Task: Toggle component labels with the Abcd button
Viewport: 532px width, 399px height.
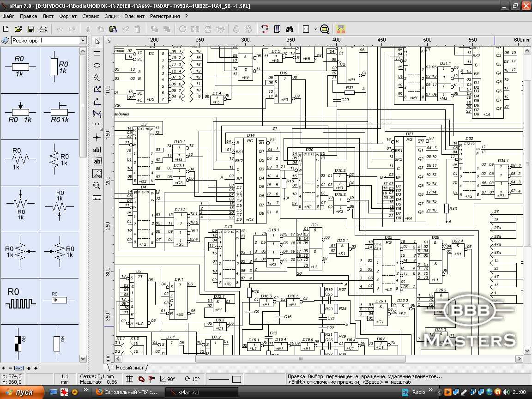Action: [19, 368]
